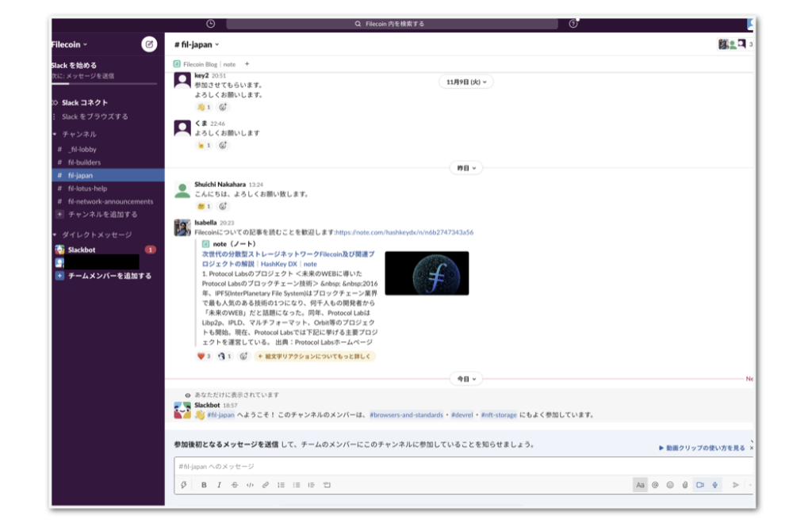
Task: Open the history clock icon in top bar
Action: [210, 24]
